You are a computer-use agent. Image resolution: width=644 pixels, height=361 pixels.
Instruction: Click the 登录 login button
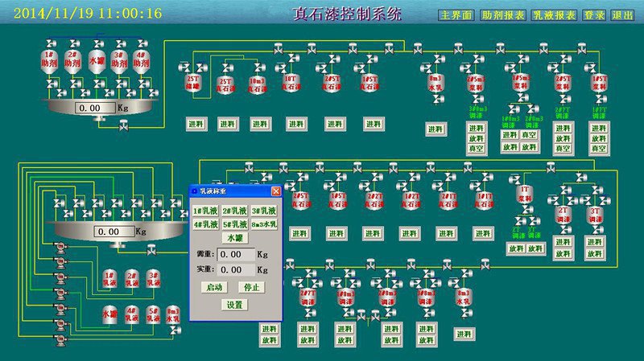594,15
